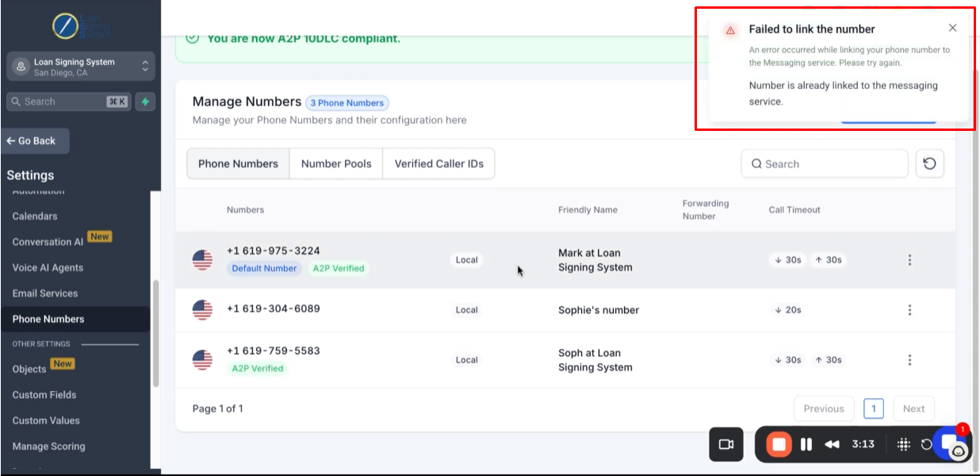Click Local tag for Sophie's number
This screenshot has height=476, width=980.
pos(466,309)
